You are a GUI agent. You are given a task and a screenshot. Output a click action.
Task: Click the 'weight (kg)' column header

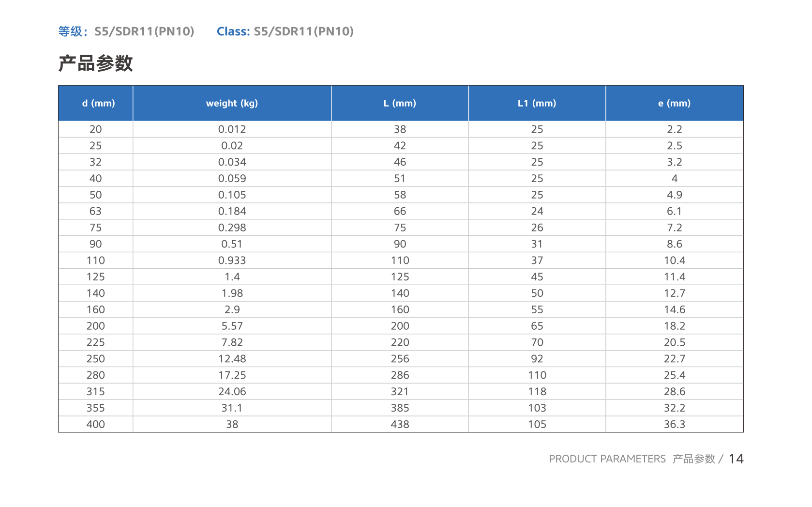[x=232, y=103]
